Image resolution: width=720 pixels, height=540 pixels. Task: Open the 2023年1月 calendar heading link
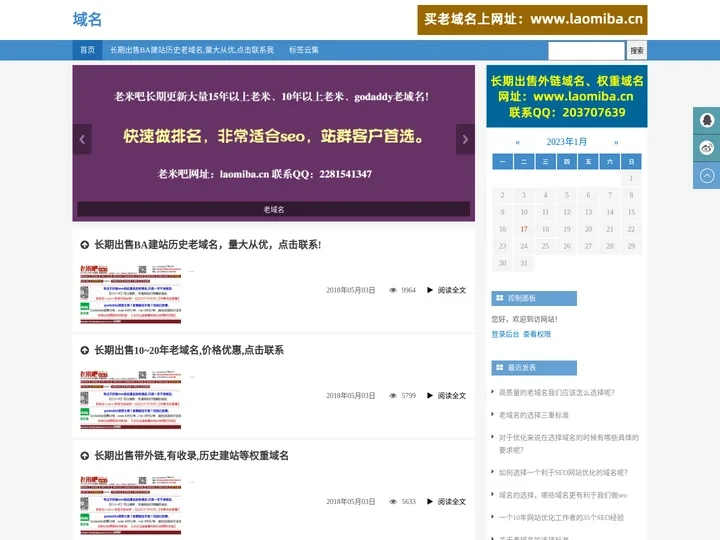(567, 142)
